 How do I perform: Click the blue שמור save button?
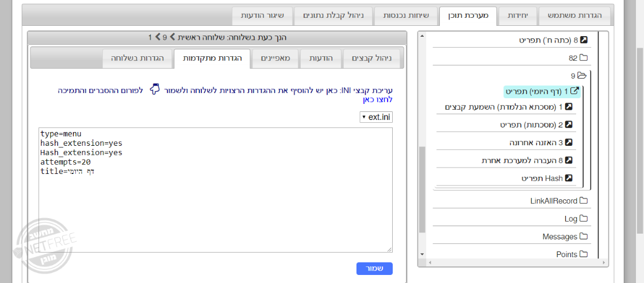point(374,269)
